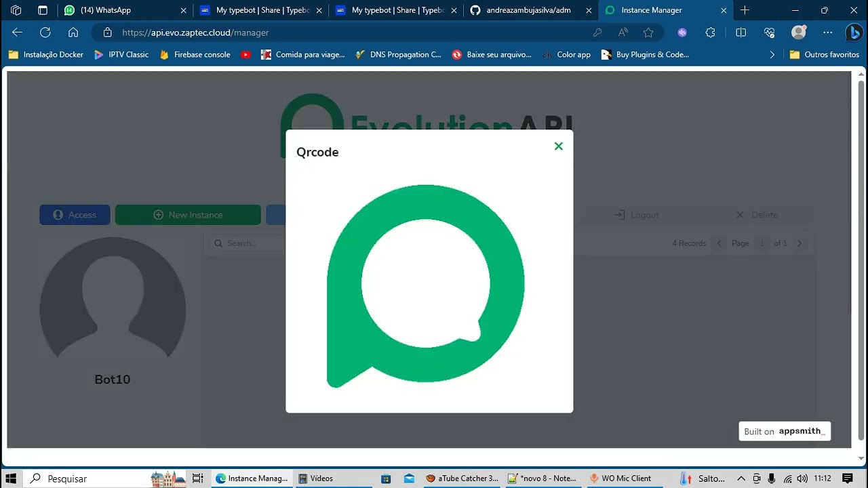This screenshot has height=488, width=868.
Task: Open saved passwords key icon
Action: [597, 33]
